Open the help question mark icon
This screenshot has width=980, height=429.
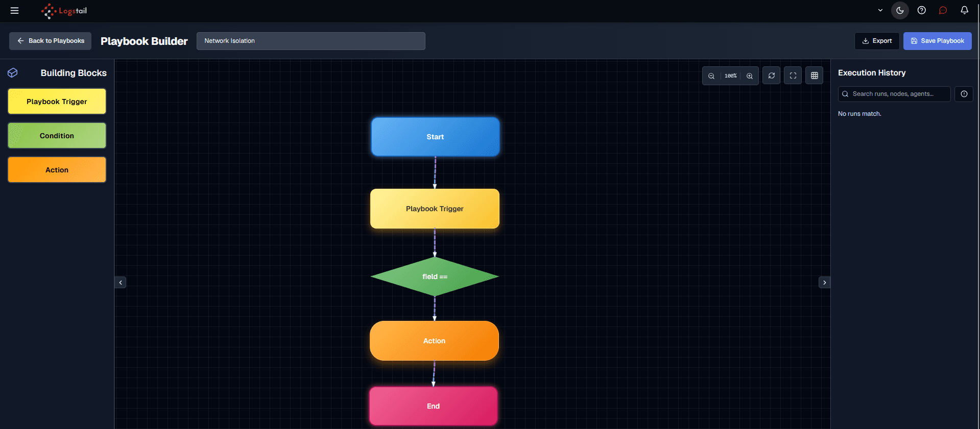[922, 10]
